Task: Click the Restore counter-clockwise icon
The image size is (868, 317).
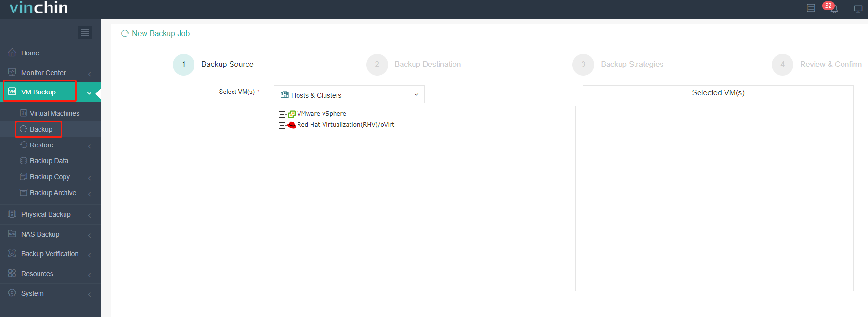Action: click(23, 145)
